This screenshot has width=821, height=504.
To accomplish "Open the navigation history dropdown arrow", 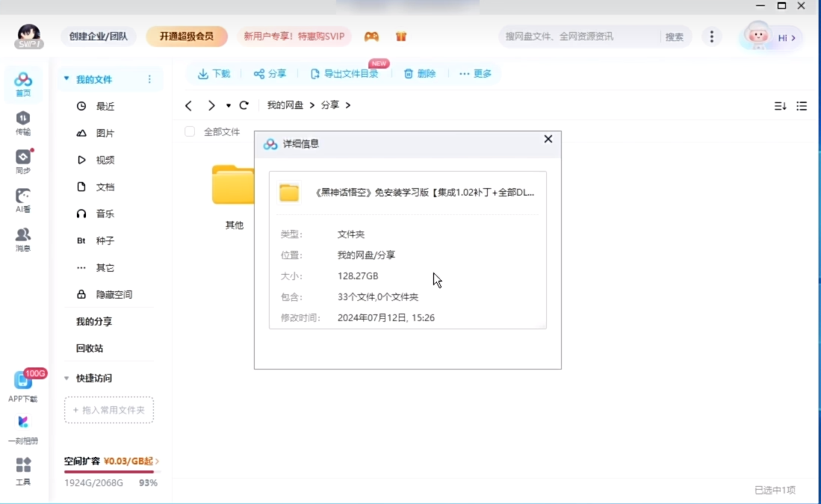I will (229, 106).
